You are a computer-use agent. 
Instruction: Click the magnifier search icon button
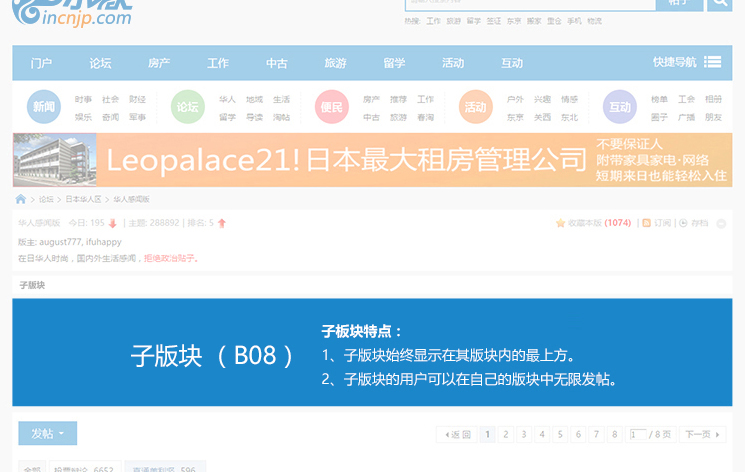[x=719, y=4]
